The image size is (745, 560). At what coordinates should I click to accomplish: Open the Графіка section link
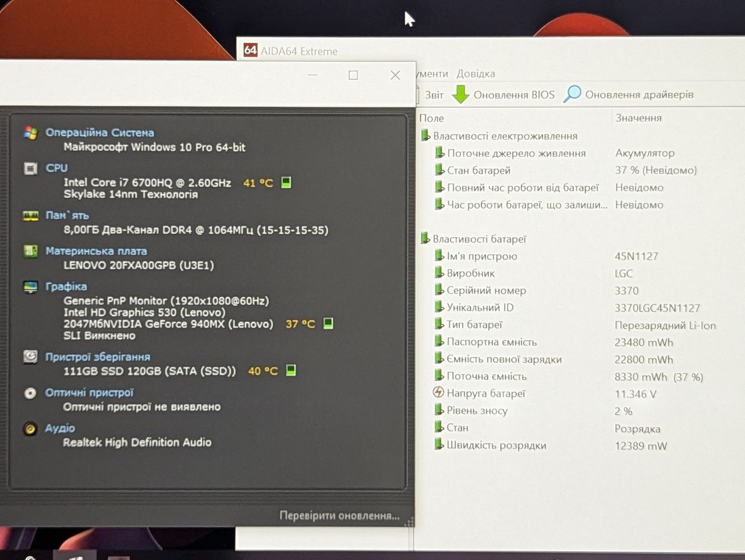[x=66, y=287]
